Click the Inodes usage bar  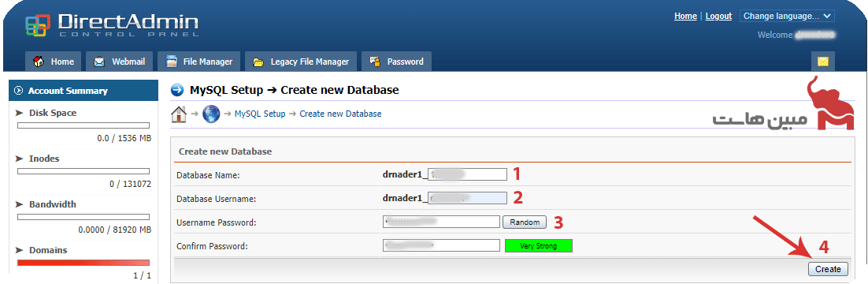coord(83,171)
